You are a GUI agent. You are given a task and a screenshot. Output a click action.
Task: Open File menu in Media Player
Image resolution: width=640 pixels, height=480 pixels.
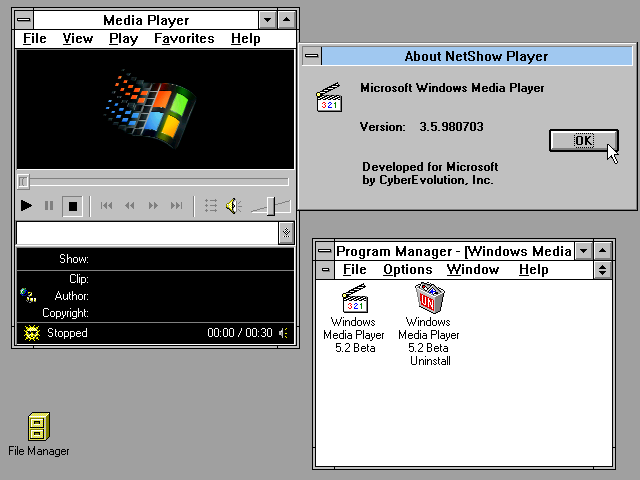click(x=35, y=39)
